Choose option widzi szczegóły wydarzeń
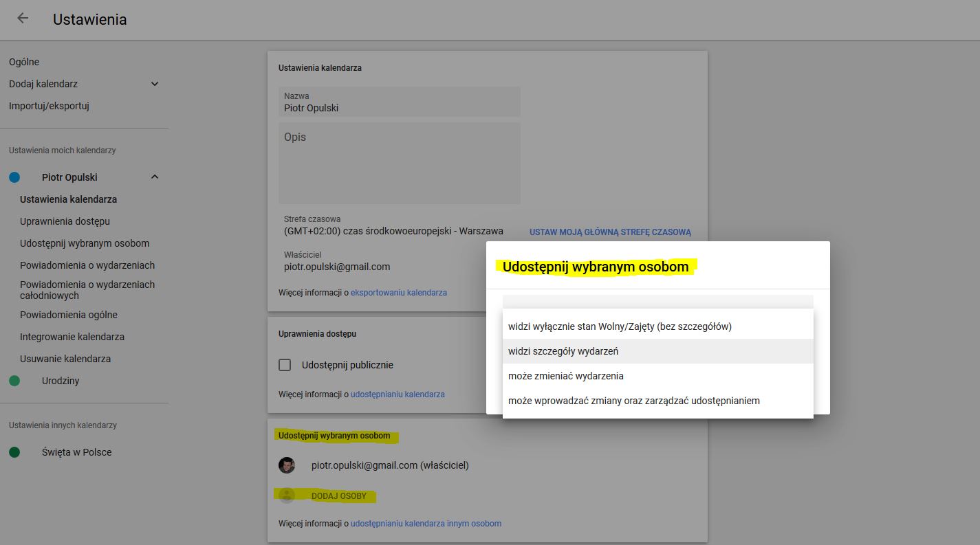980x545 pixels. (658, 351)
